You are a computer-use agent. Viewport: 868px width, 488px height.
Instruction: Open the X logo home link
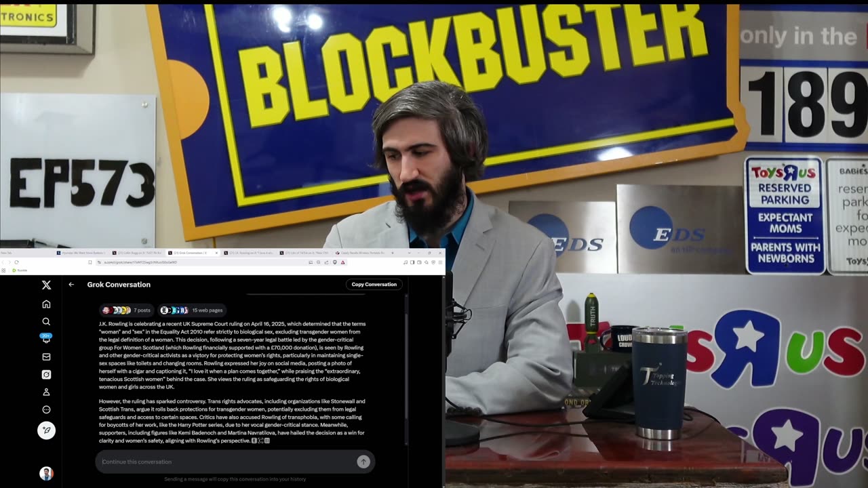(x=46, y=285)
